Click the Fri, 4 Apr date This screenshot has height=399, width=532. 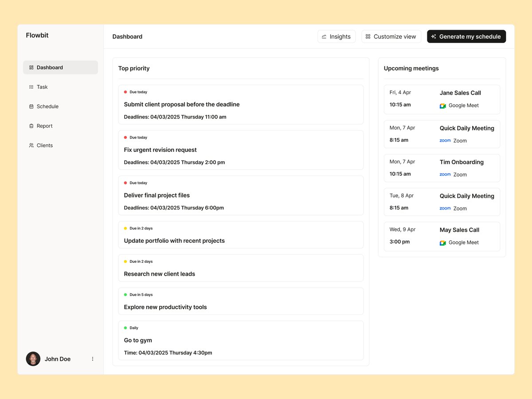pyautogui.click(x=400, y=92)
